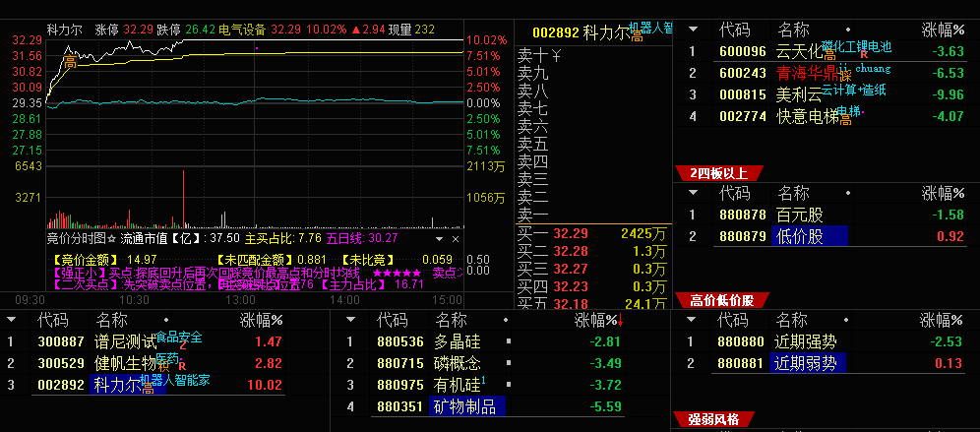Click the dot in the 谱尼测试 list header
The width and height of the screenshot is (980, 432).
pos(166,321)
